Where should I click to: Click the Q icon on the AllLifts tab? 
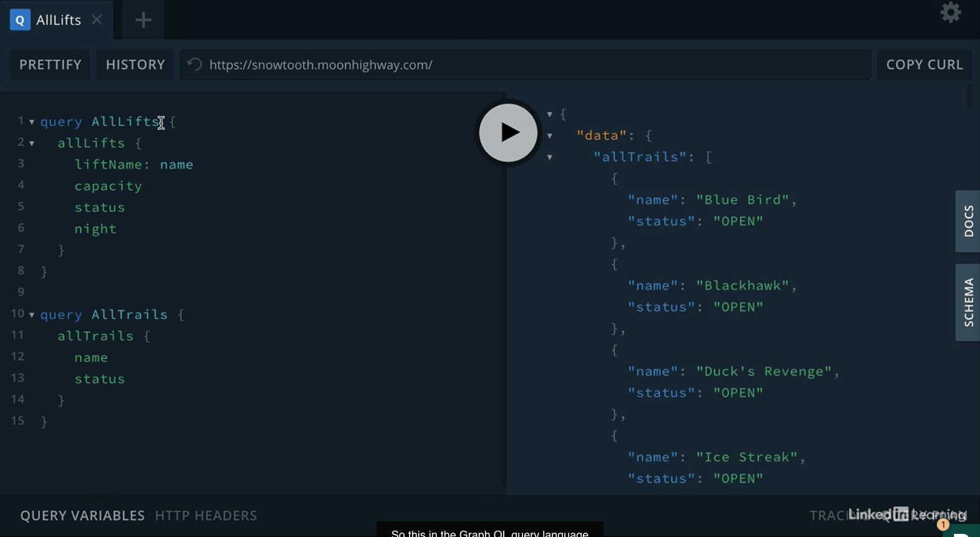[x=20, y=20]
